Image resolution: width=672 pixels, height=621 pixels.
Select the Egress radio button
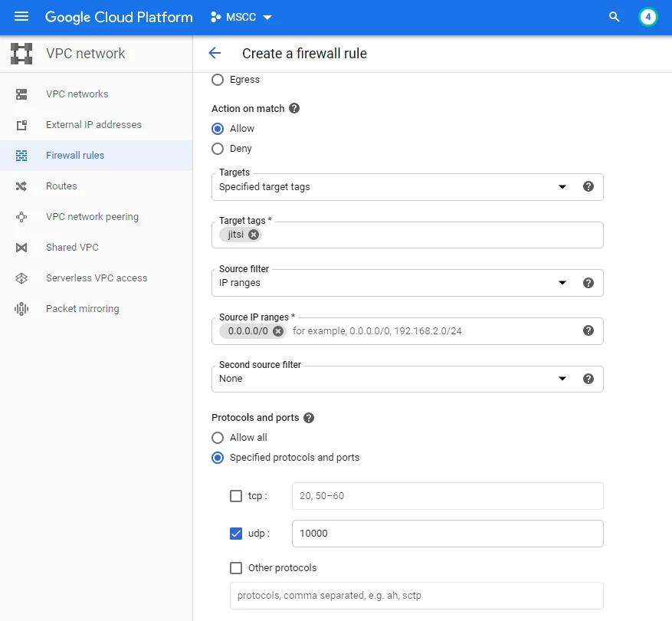point(218,80)
